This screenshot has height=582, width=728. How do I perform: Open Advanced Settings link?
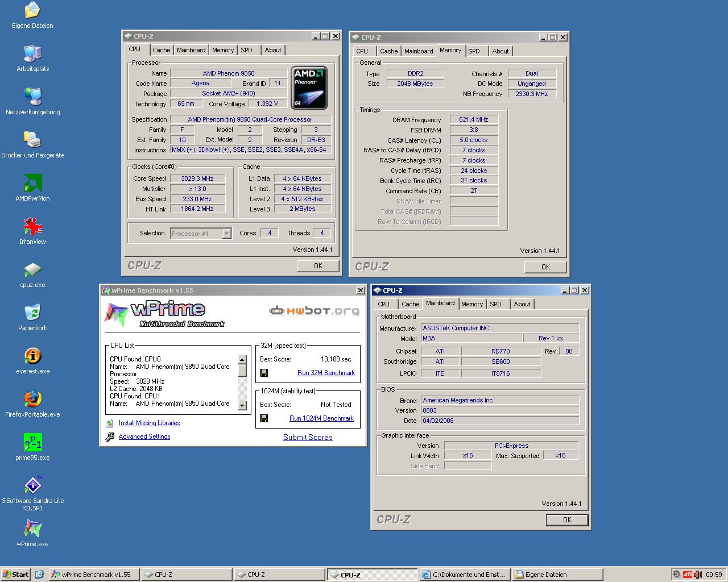coord(144,436)
